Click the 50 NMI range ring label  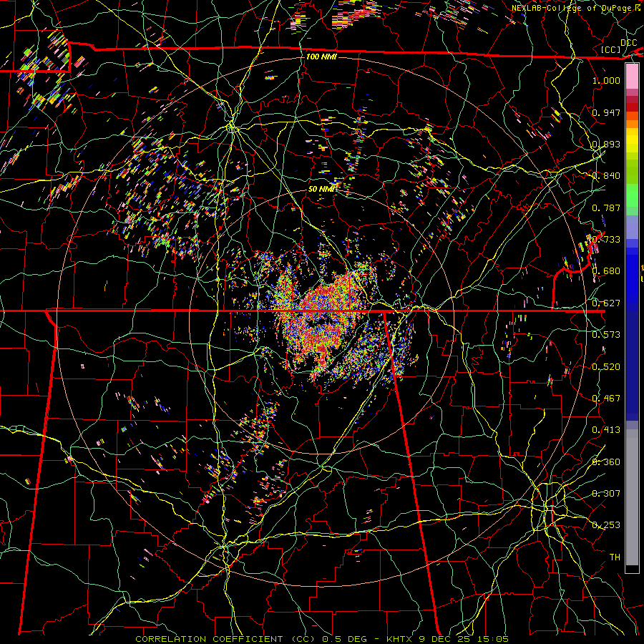pos(323,189)
